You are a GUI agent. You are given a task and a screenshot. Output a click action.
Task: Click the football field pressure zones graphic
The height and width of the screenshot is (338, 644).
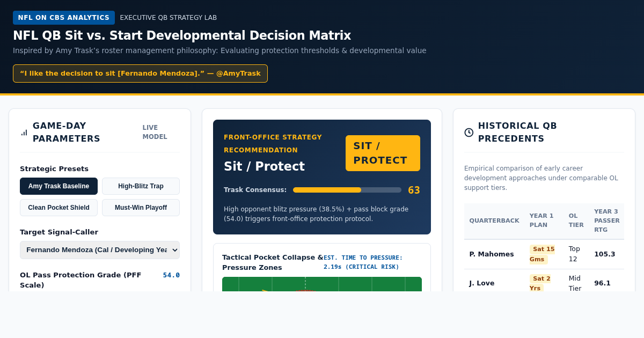(x=322, y=284)
